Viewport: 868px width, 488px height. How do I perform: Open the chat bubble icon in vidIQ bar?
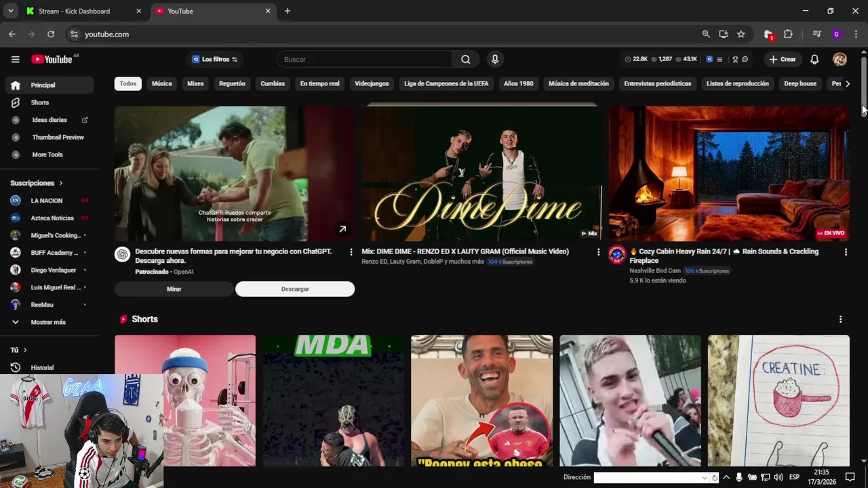pos(745,59)
